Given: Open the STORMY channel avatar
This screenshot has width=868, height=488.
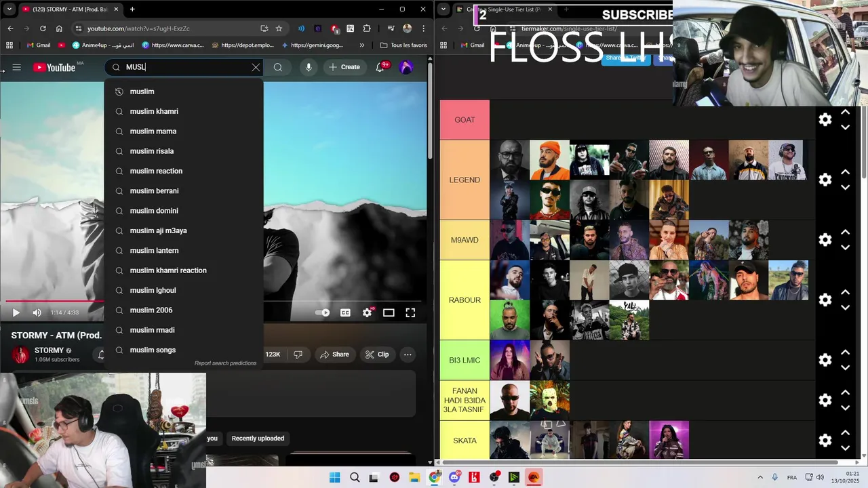Looking at the screenshot, I should tap(21, 354).
